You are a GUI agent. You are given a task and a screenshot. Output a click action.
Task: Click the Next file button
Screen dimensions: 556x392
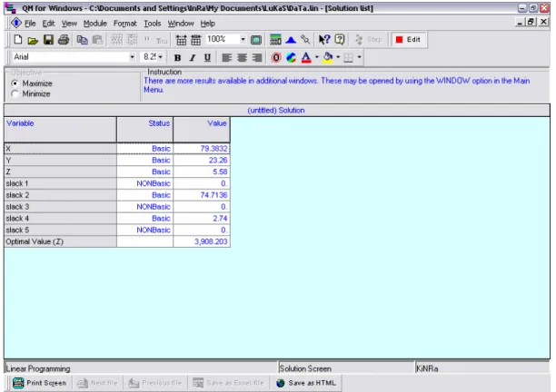97,383
